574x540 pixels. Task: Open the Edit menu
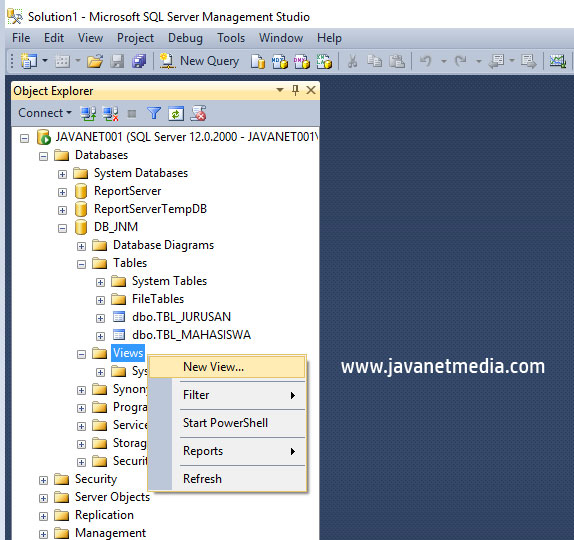[54, 38]
